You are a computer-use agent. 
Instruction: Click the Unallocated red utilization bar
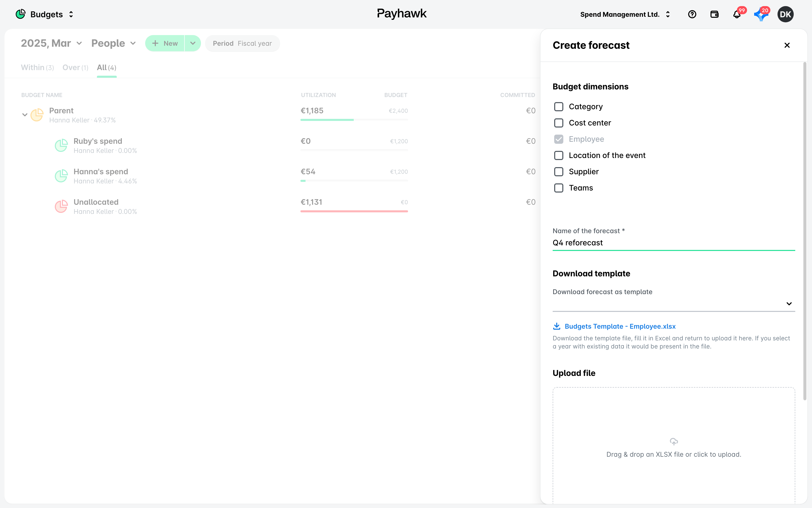click(354, 211)
